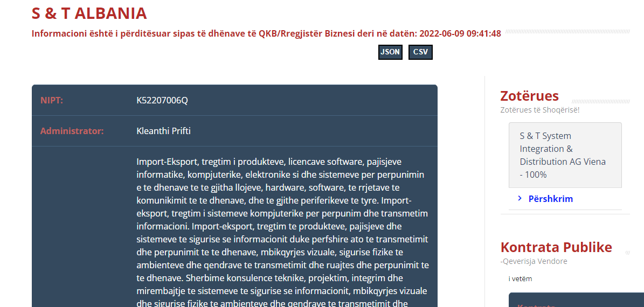Click the QKB update date notice line
644x307 pixels.
(266, 33)
